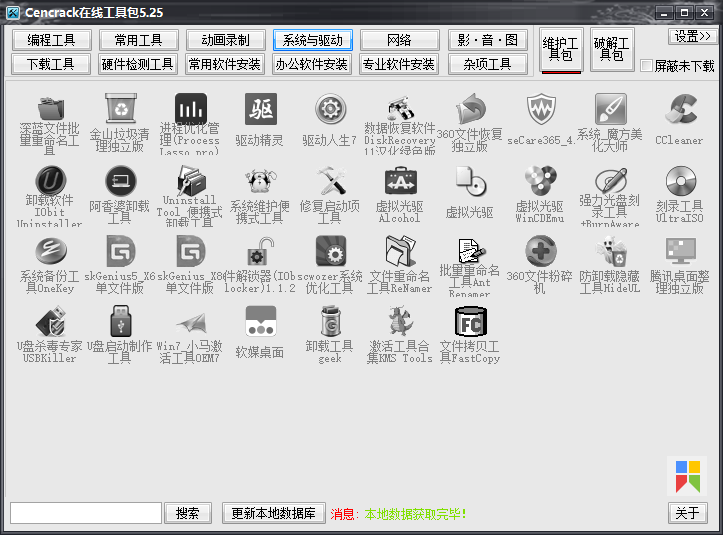723x535 pixels.
Task: Select 360文件恢复独立版 icon
Action: point(470,109)
